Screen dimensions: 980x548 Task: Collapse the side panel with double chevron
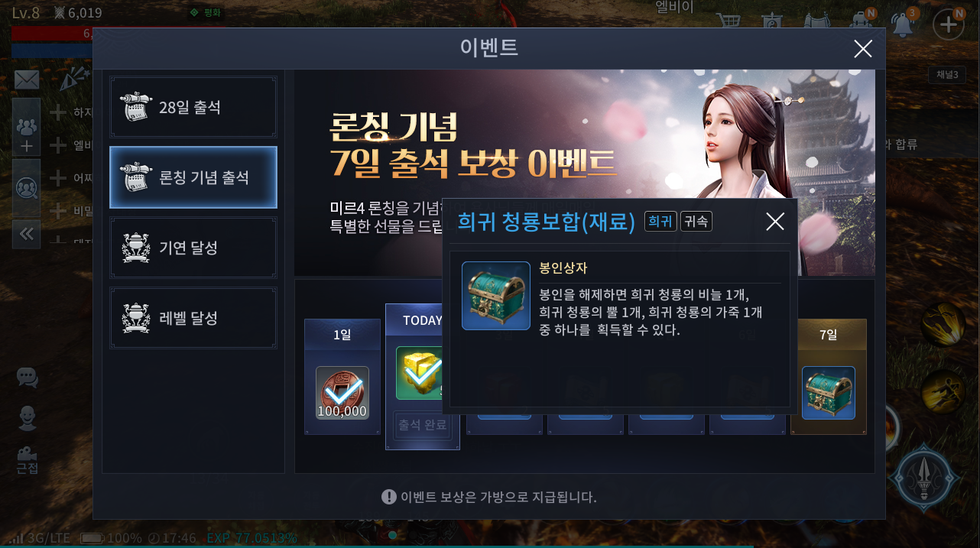(27, 234)
